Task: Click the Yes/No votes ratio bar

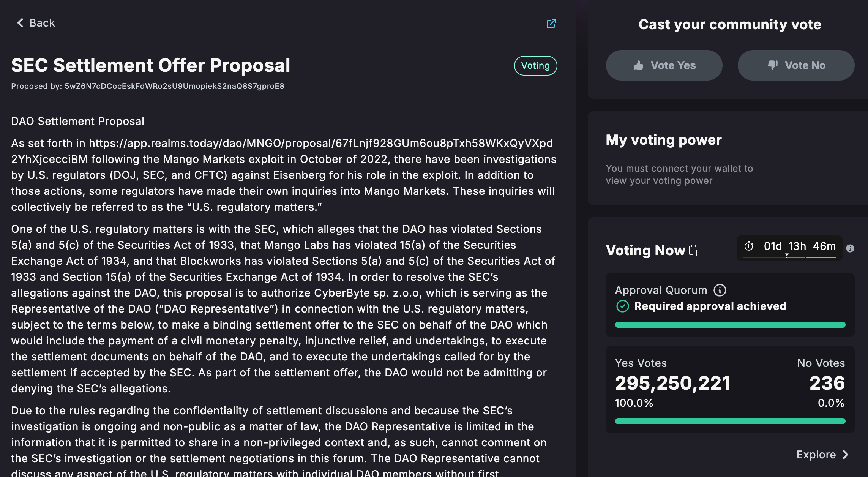Action: coord(730,421)
